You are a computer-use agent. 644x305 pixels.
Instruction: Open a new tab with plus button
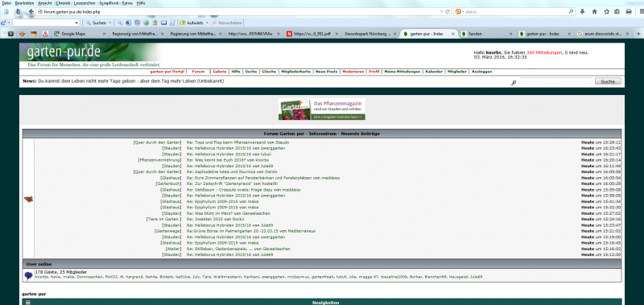point(638,34)
